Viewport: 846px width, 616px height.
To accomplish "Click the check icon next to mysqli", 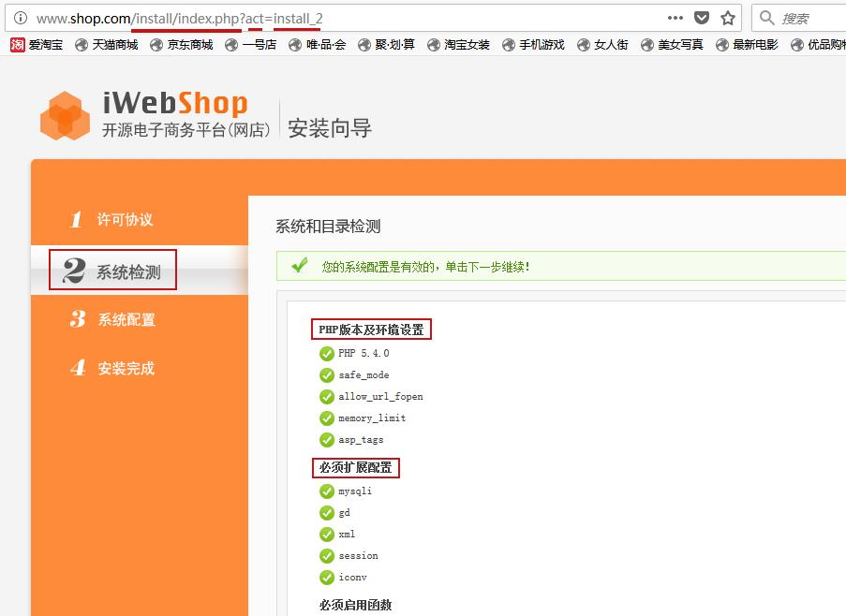I will [x=326, y=491].
